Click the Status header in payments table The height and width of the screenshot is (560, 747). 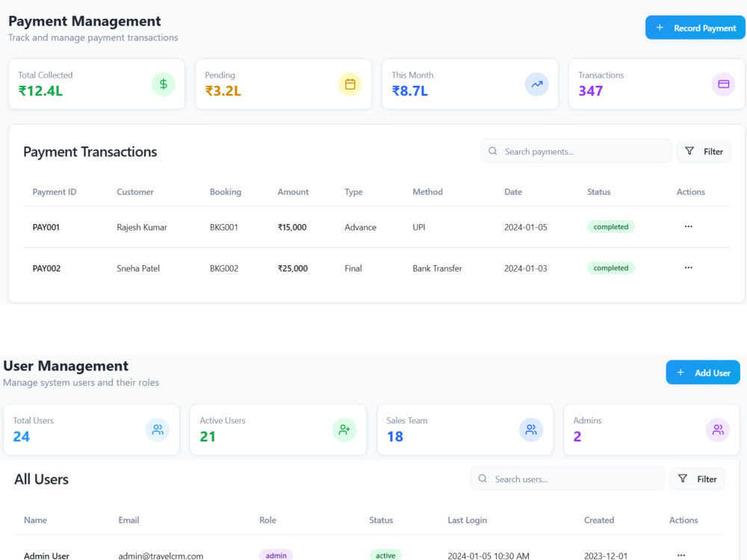coord(598,192)
